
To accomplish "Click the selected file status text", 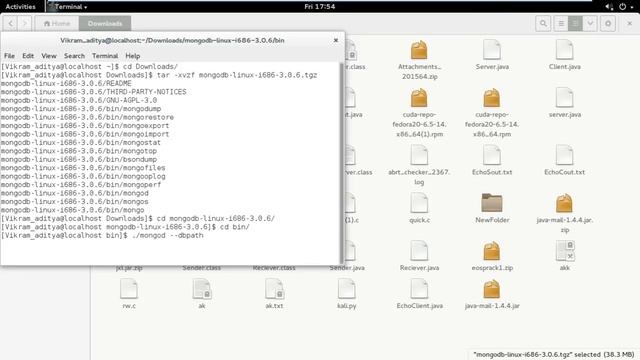I will point(554,354).
